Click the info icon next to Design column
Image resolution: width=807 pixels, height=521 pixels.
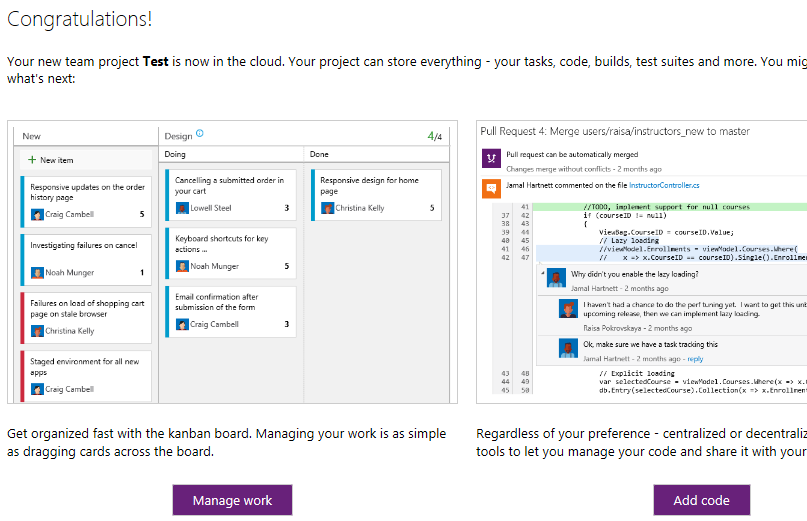point(200,134)
